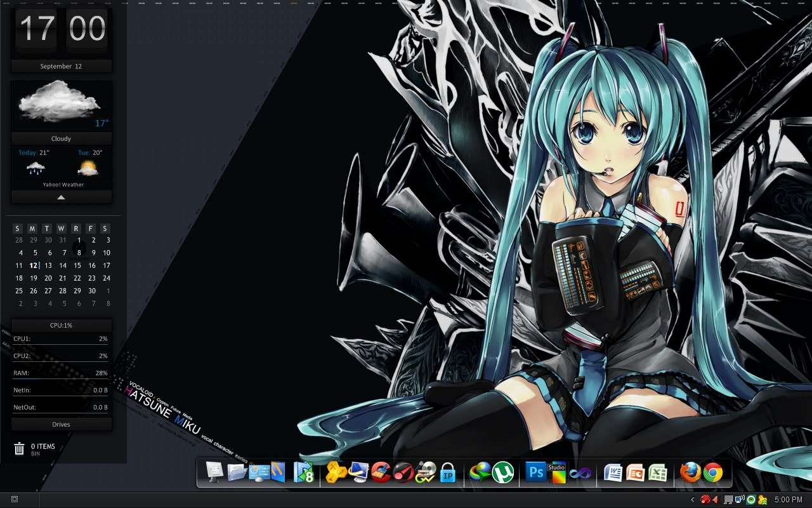Open the volume speaker tray icon
This screenshot has height=508, width=812.
point(715,500)
